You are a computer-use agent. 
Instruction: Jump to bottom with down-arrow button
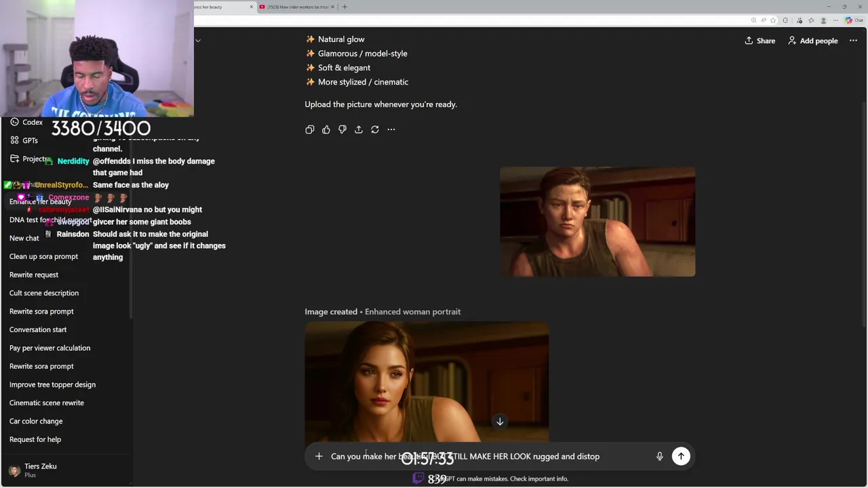click(500, 422)
